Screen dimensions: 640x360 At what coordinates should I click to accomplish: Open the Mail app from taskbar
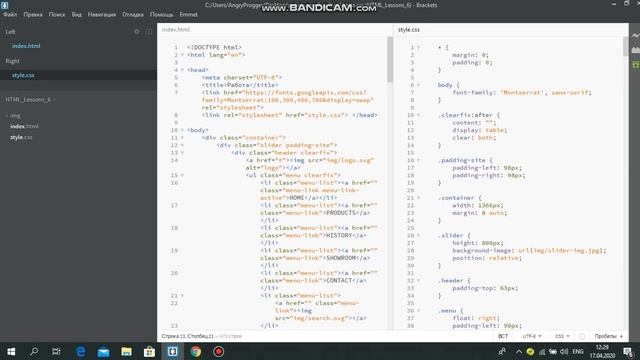click(103, 351)
